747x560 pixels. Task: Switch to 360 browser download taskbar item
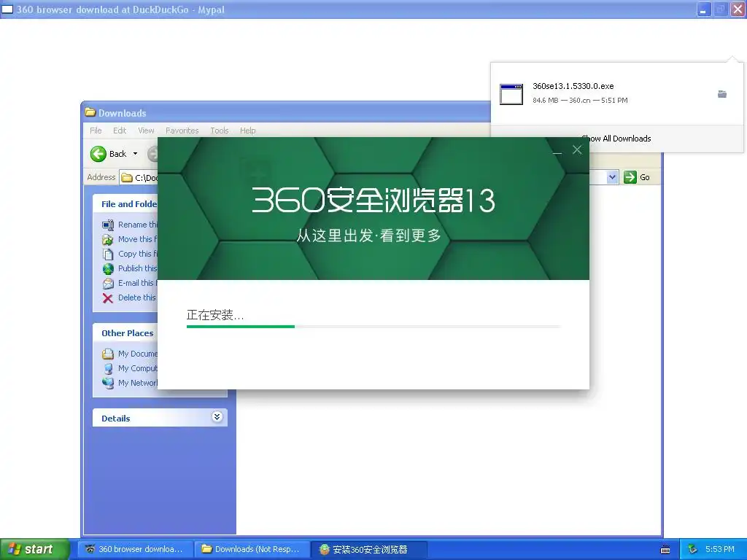click(135, 549)
